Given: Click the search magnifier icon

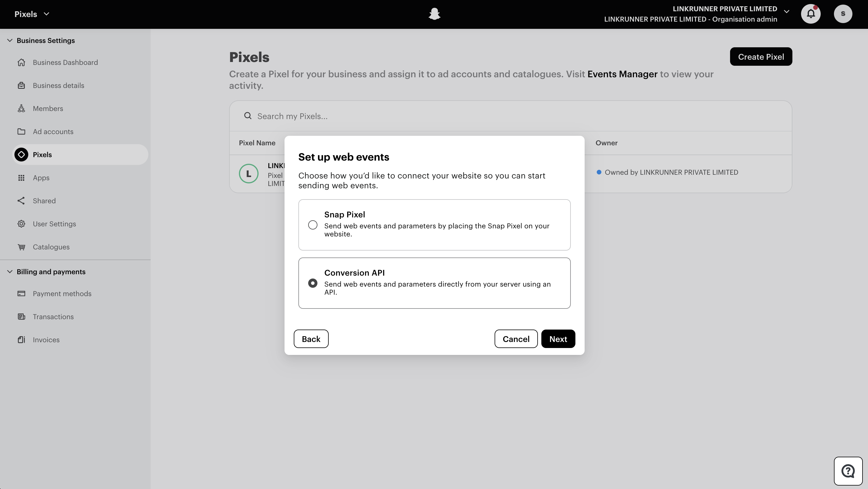Looking at the screenshot, I should coord(248,116).
